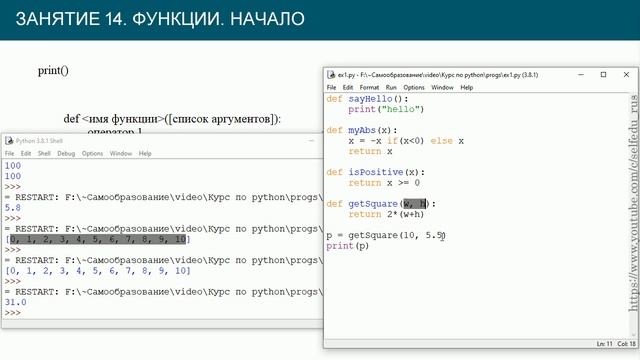Screen dimensions: 640x360
Task: Open Run menu in ex1.py editor
Action: (x=391, y=87)
